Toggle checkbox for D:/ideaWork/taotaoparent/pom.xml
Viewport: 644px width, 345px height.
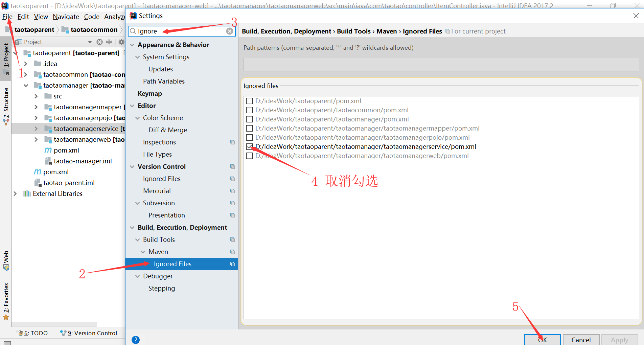pos(250,101)
